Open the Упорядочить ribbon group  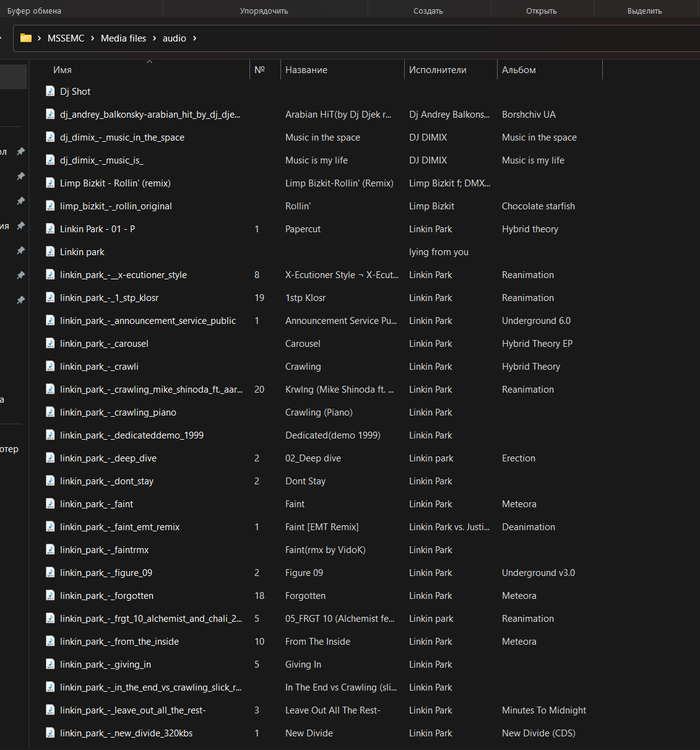[264, 11]
